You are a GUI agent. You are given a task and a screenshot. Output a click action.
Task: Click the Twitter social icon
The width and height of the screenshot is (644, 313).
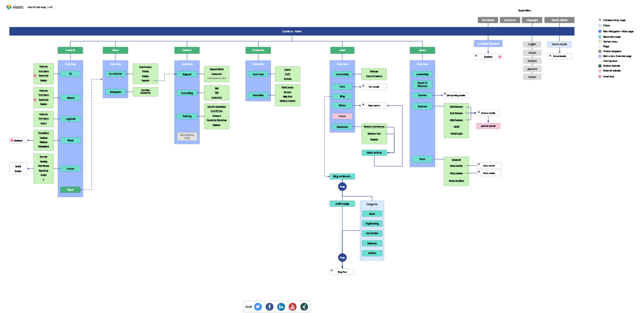pyautogui.click(x=258, y=307)
